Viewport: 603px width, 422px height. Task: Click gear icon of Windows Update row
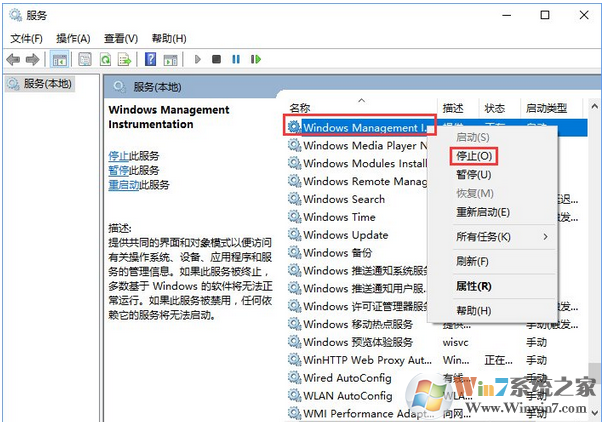[294, 234]
